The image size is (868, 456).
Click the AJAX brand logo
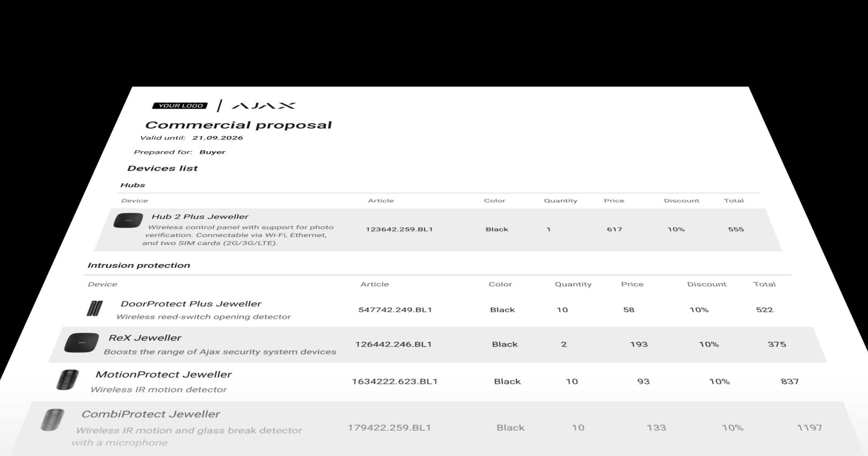(264, 106)
